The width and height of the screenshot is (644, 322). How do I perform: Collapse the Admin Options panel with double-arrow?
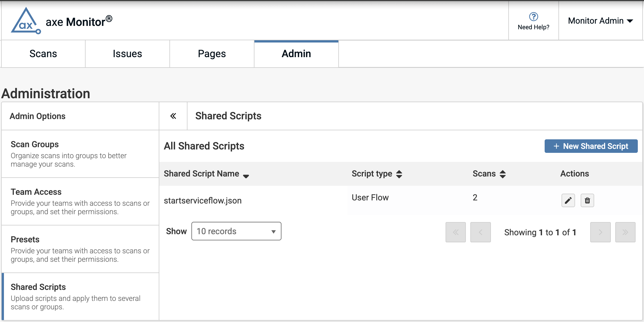173,116
